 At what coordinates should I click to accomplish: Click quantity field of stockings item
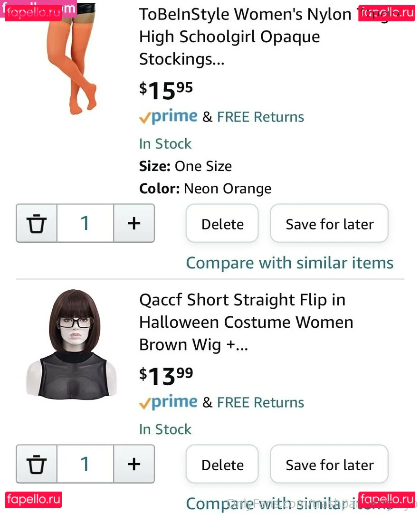[x=85, y=223]
